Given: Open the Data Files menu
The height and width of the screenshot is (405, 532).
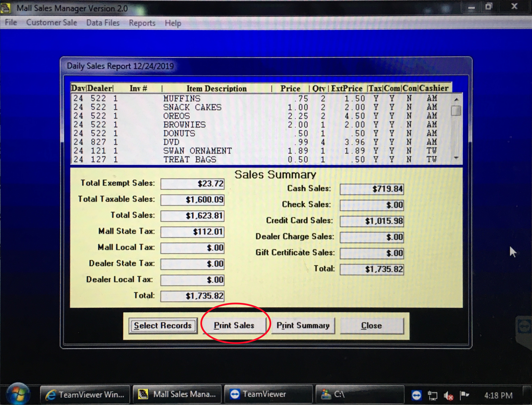Looking at the screenshot, I should click(x=103, y=23).
